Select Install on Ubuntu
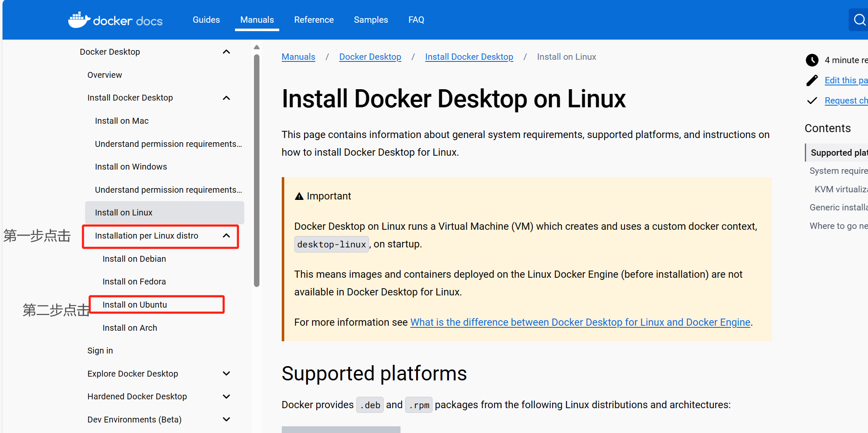Viewport: 868px width, 433px height. pos(135,305)
